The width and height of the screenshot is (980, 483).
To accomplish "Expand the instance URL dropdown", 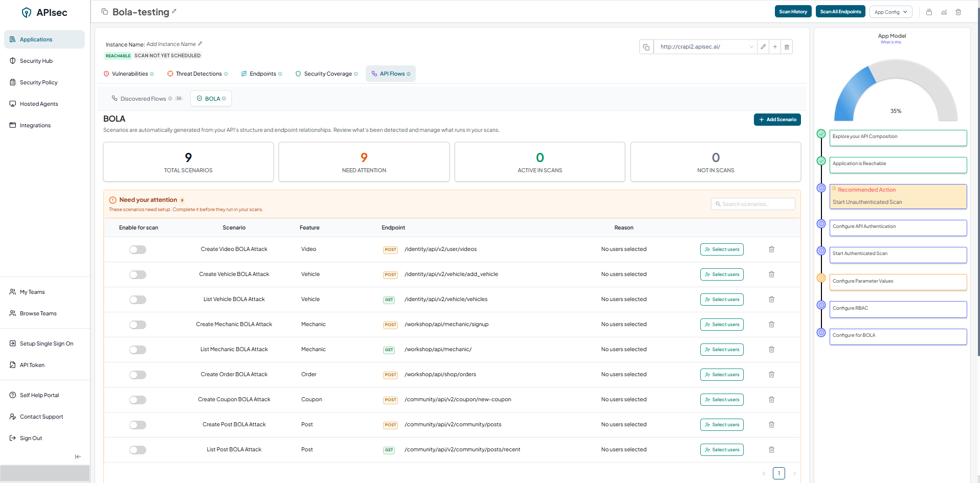I will tap(751, 47).
